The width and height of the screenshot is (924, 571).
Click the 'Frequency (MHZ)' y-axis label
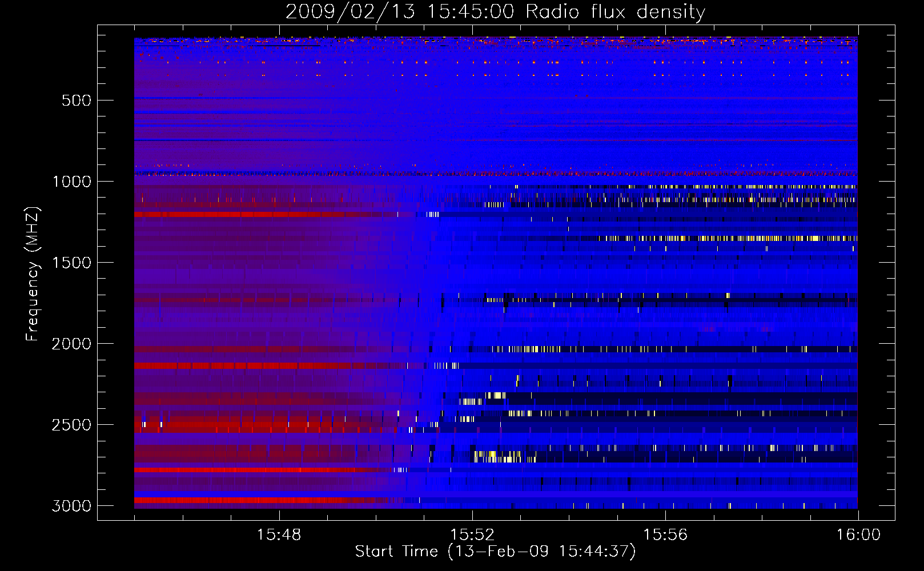click(33, 274)
